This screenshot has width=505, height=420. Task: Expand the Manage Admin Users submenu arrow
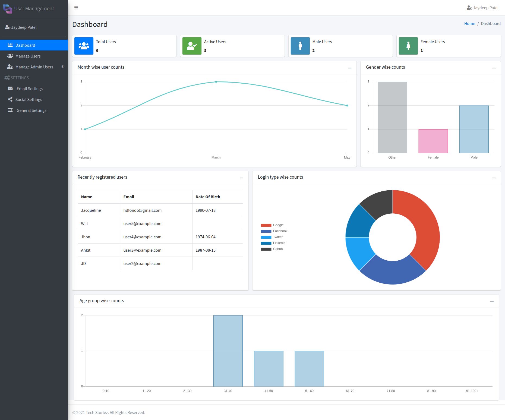point(62,67)
